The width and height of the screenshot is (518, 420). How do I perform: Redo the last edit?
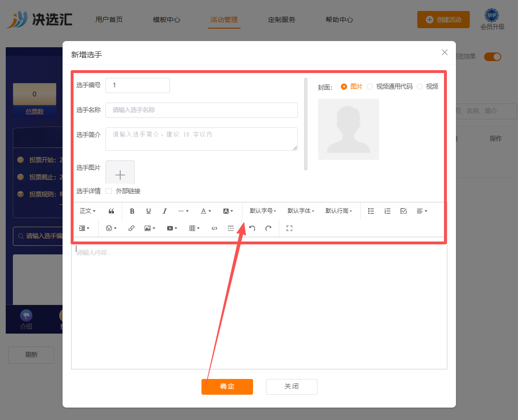[268, 228]
